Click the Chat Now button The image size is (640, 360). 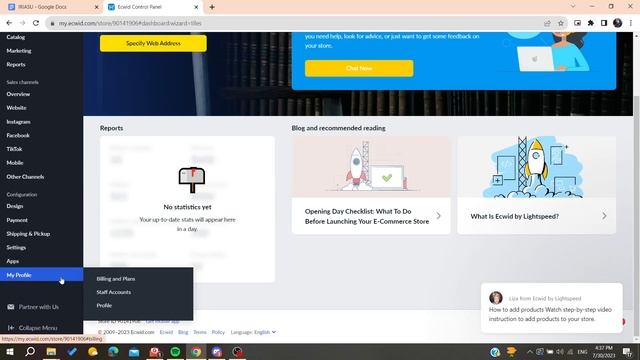click(x=359, y=68)
